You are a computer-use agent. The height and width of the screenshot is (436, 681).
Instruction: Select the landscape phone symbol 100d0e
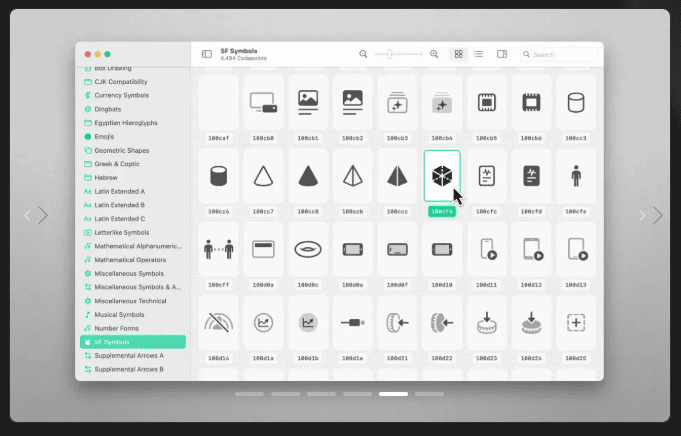coord(353,250)
